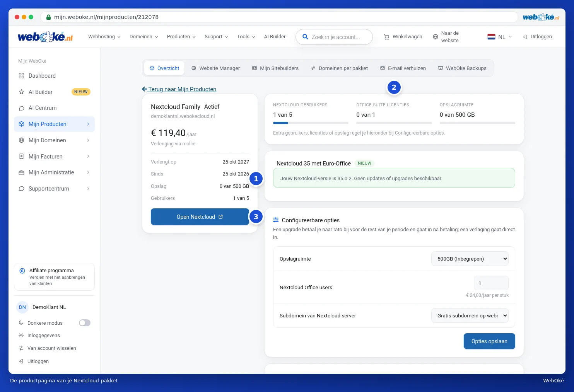Expand the Tools menu
Image resolution: width=574 pixels, height=392 pixels.
pos(246,37)
